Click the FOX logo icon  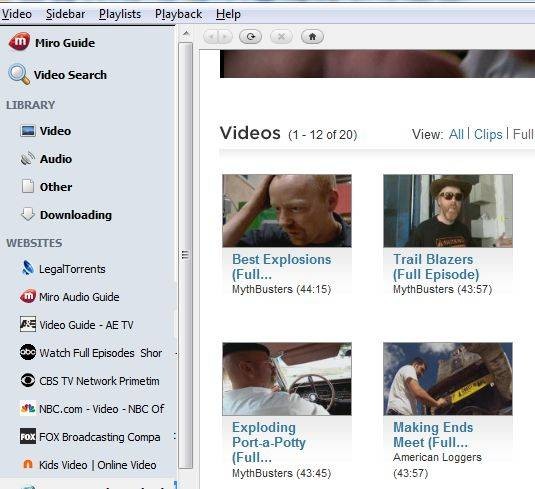click(x=28, y=436)
